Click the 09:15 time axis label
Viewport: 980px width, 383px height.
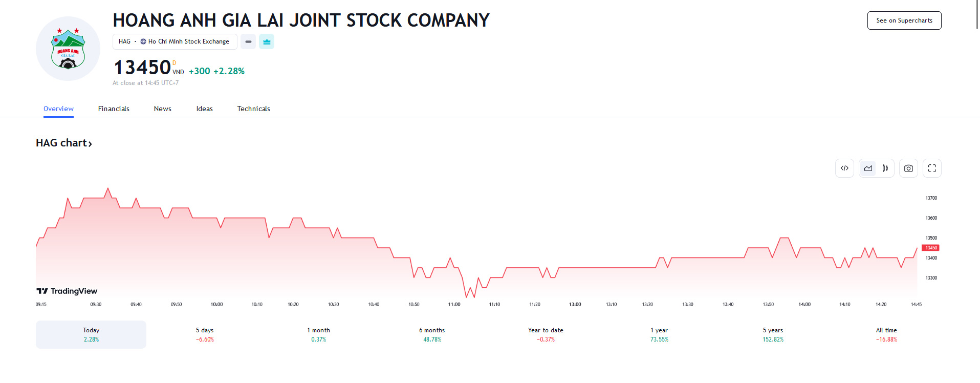pos(41,304)
